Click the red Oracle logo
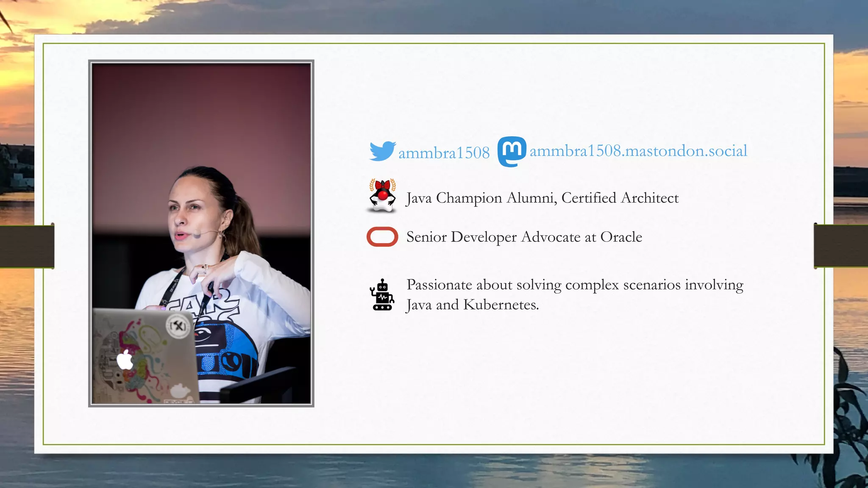Viewport: 868px width, 488px height. pyautogui.click(x=382, y=237)
